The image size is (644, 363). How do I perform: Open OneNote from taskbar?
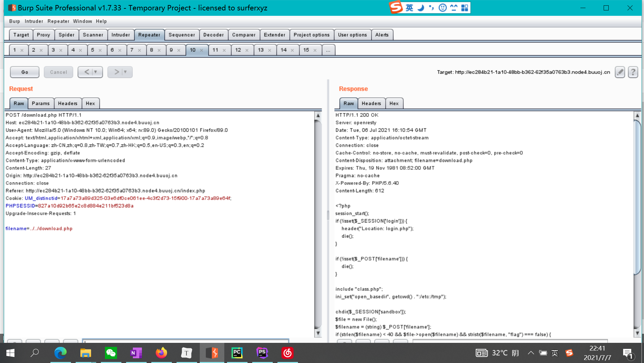(136, 353)
